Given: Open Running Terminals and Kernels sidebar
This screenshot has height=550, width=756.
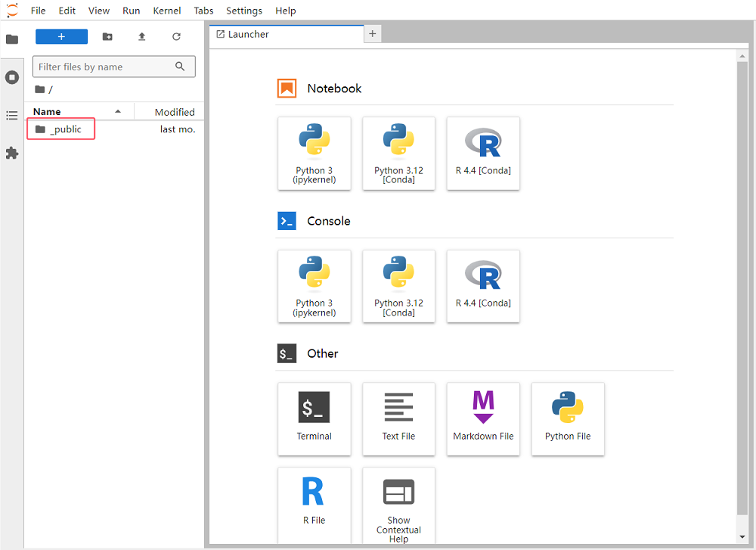Looking at the screenshot, I should pos(12,77).
